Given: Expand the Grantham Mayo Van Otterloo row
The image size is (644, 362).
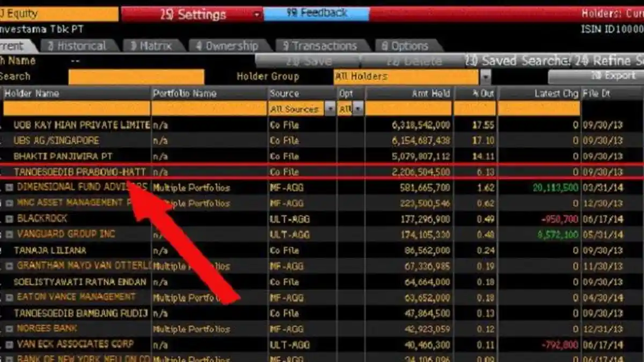Looking at the screenshot, I should click(x=9, y=266).
